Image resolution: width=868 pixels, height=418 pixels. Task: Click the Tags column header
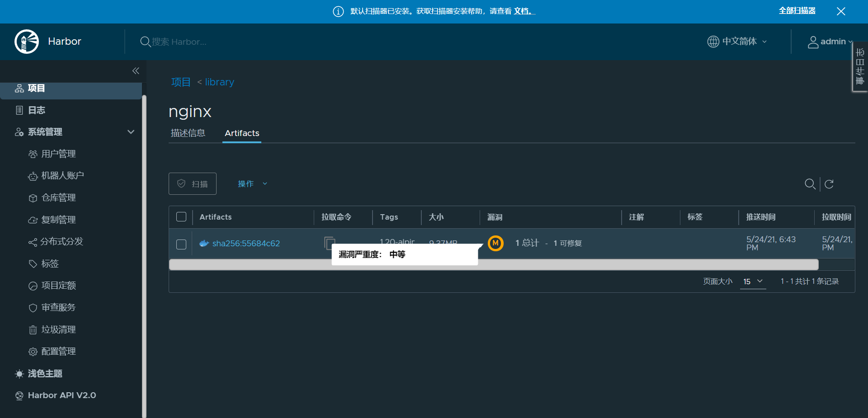click(389, 217)
